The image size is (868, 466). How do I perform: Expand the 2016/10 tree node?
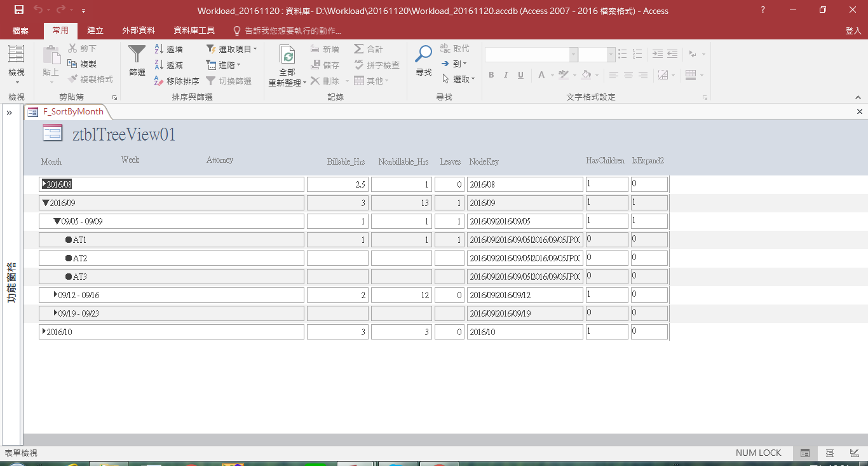click(x=44, y=331)
